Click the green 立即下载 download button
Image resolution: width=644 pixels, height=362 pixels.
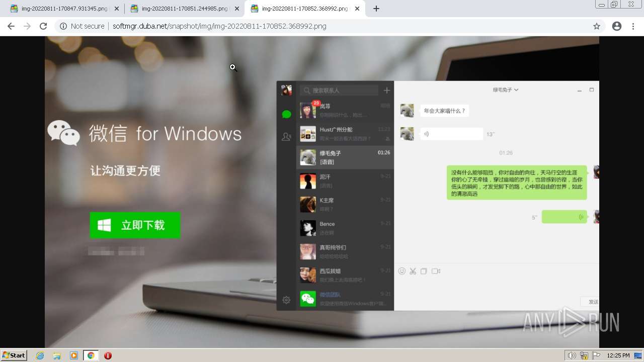click(135, 225)
